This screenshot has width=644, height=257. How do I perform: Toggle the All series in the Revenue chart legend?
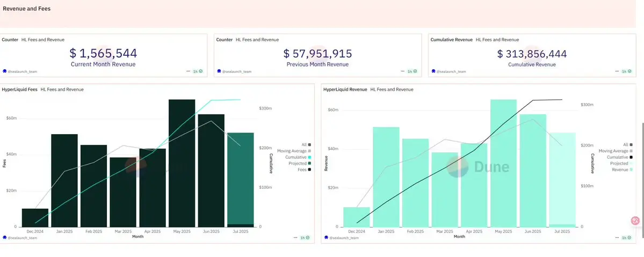pyautogui.click(x=628, y=144)
